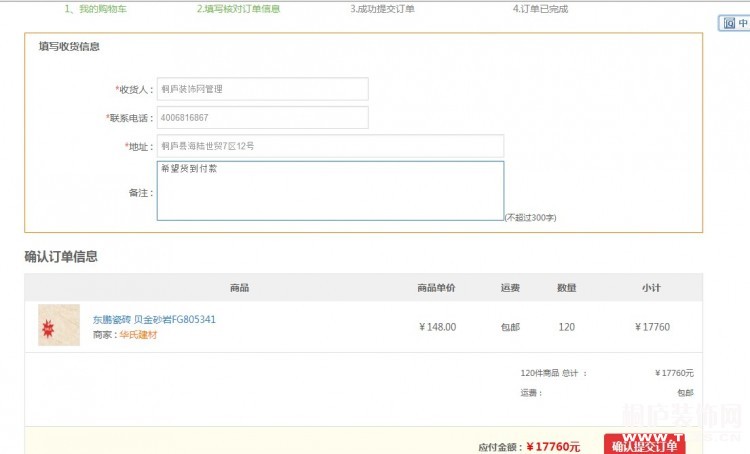
Task: Click the 订单已完成 step label
Action: click(540, 9)
